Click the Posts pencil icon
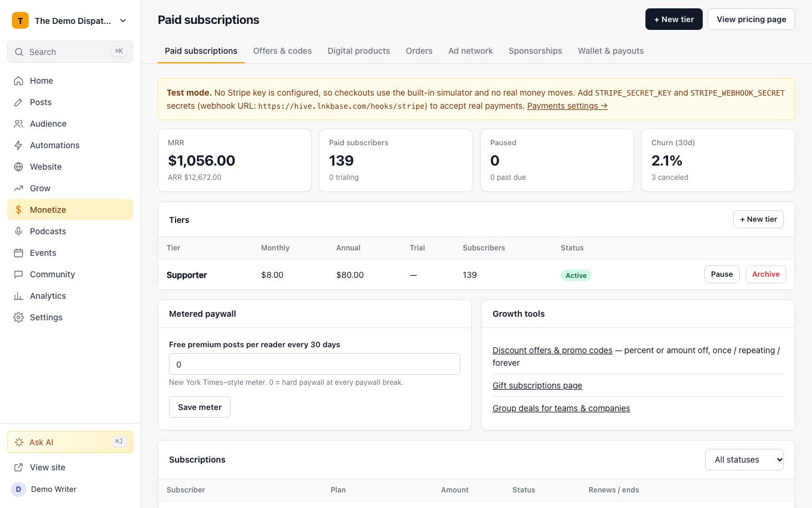This screenshot has width=812, height=508. click(19, 102)
